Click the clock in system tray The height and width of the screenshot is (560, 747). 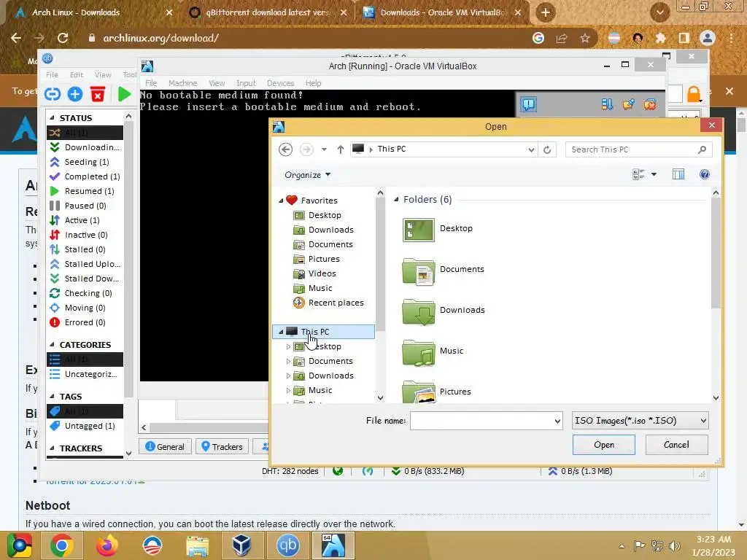[x=713, y=545]
